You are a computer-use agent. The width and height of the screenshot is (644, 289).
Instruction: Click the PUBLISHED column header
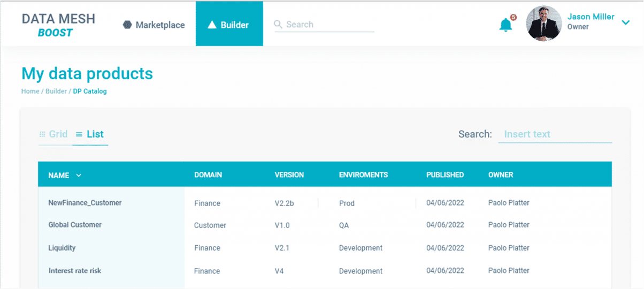(x=445, y=175)
